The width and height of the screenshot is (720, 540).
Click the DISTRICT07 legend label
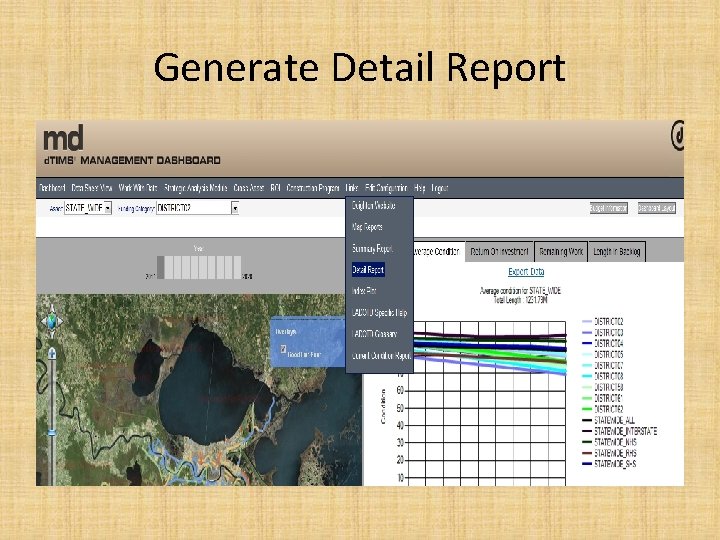tap(608, 366)
